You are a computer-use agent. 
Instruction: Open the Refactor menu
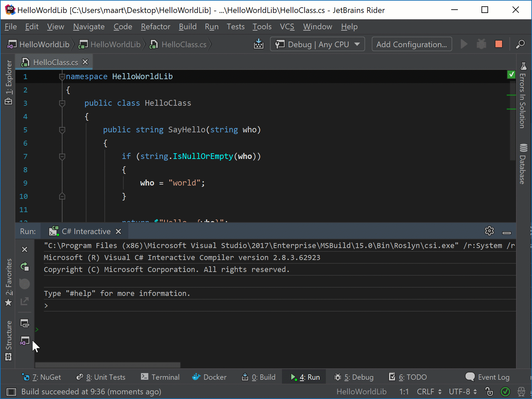(155, 27)
